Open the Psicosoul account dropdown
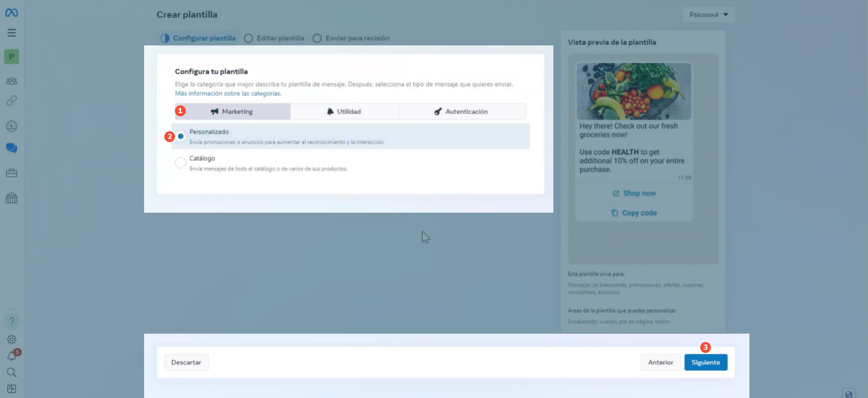This screenshot has height=398, width=868. coord(708,14)
